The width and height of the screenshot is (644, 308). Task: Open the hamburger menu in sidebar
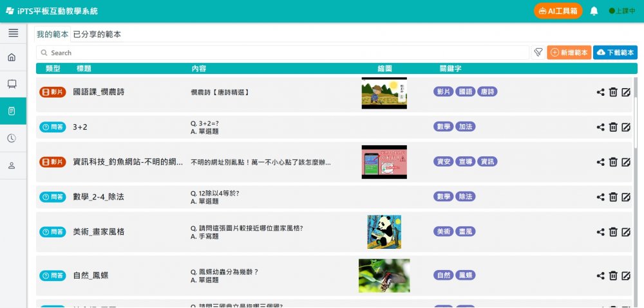click(13, 33)
